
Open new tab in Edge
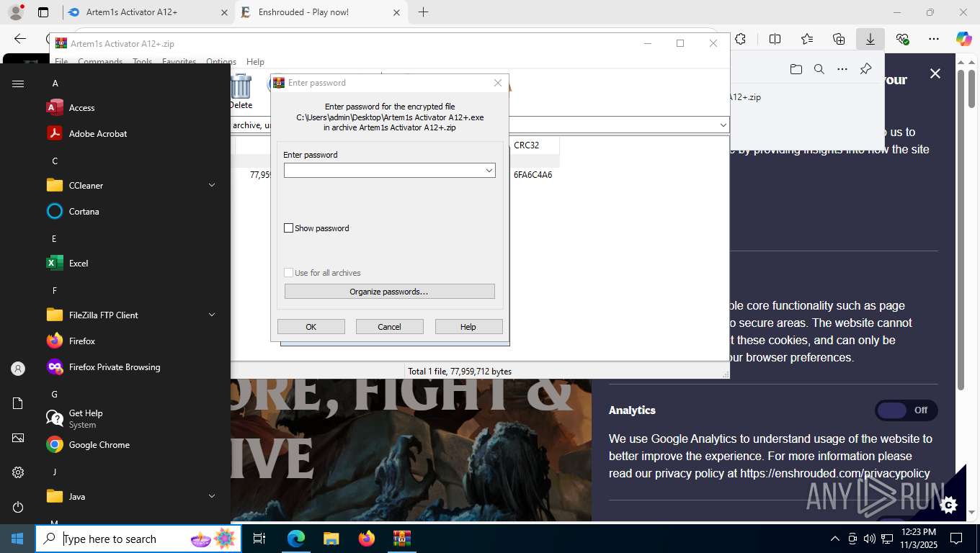423,12
